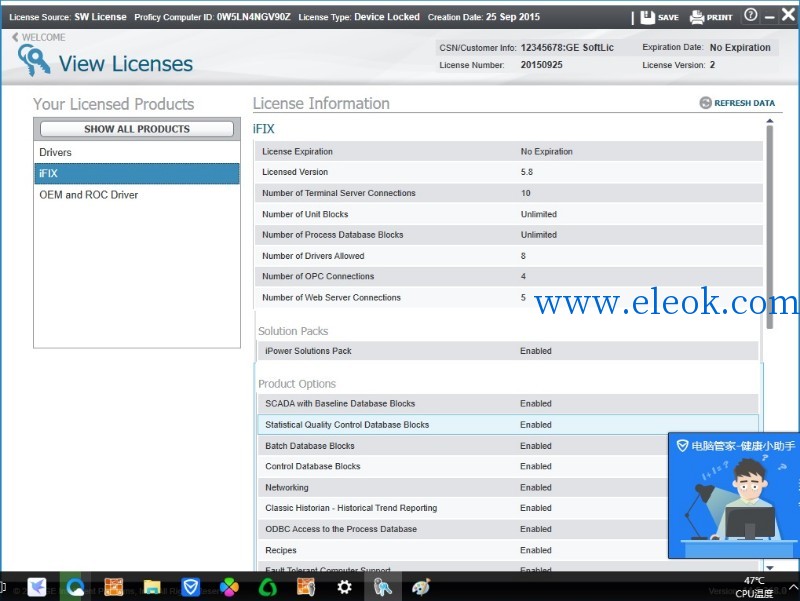Image resolution: width=800 pixels, height=601 pixels.
Task: Click Number of Web Server Connections row
Action: (508, 297)
